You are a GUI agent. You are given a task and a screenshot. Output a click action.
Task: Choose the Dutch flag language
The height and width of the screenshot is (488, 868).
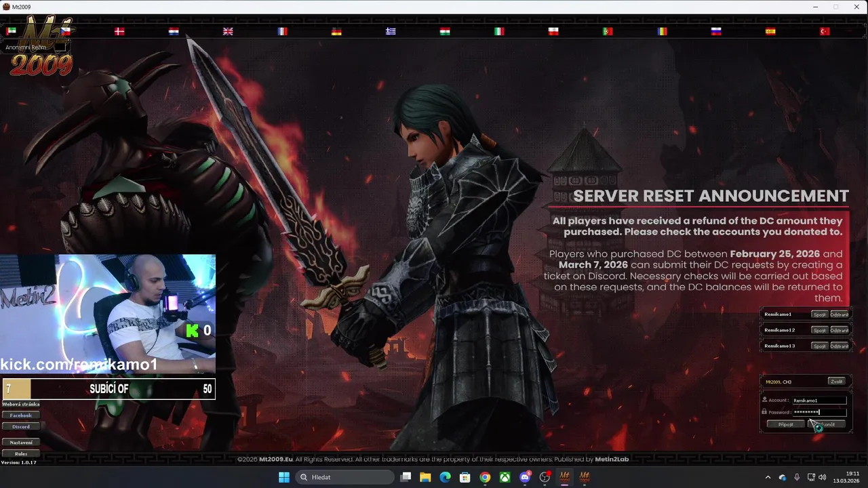[x=174, y=31]
